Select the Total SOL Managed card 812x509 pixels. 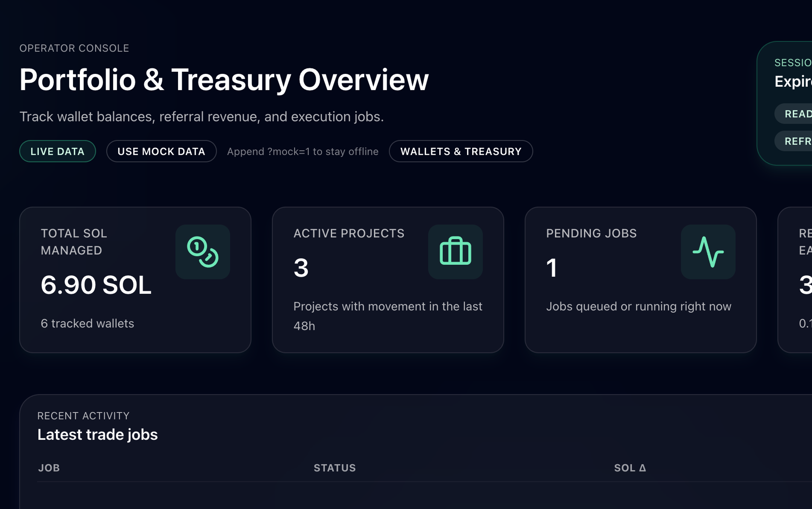[135, 280]
